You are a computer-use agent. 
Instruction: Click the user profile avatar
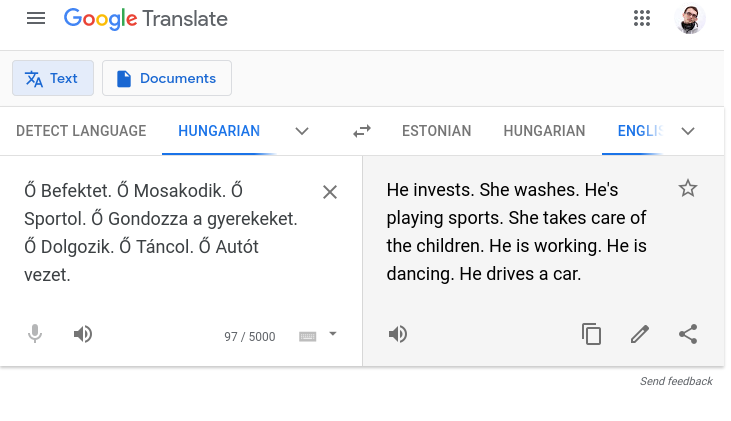tap(690, 19)
